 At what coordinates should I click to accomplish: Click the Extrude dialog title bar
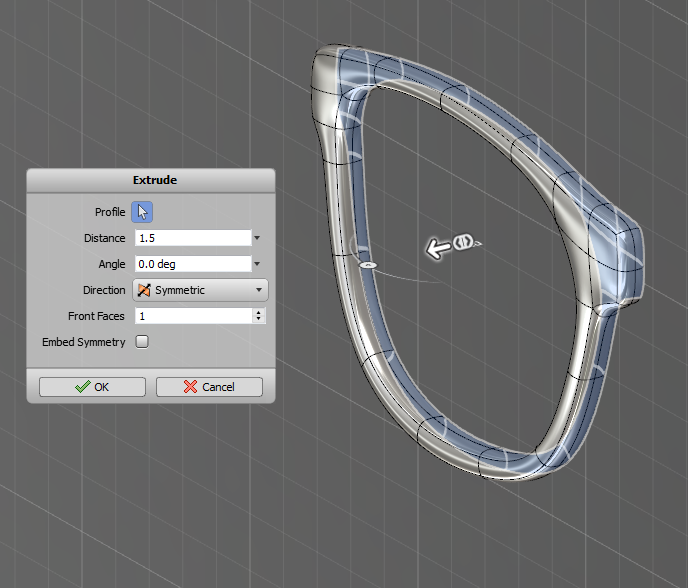pos(151,180)
